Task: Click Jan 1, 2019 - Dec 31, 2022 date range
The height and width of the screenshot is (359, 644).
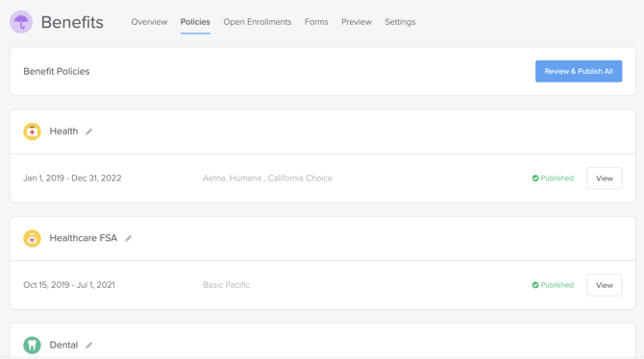Action: pos(72,179)
